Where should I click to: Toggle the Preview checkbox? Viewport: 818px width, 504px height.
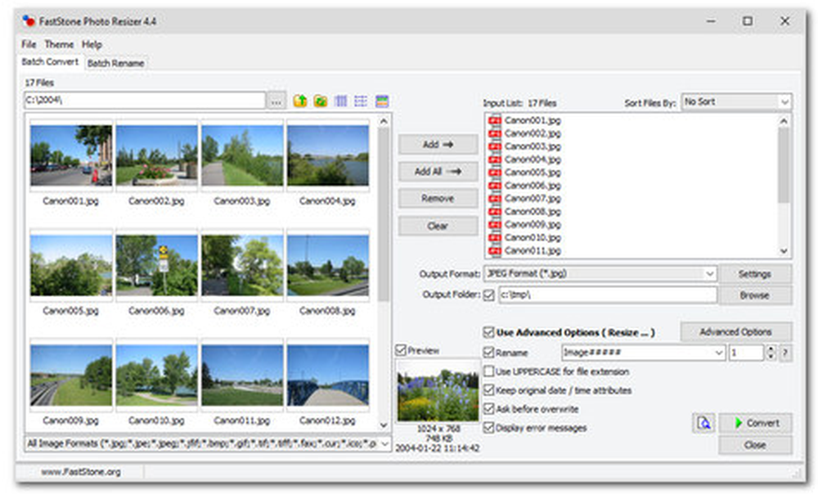point(401,350)
